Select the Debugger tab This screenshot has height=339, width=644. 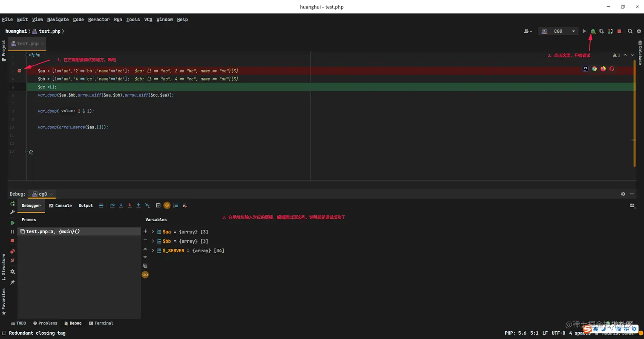(31, 205)
